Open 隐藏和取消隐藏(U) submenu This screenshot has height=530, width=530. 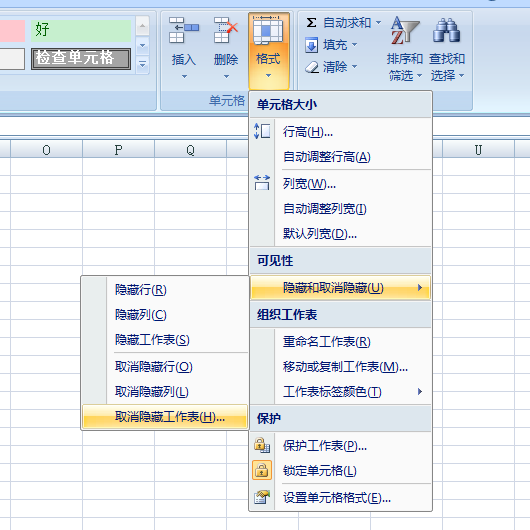tap(340, 288)
